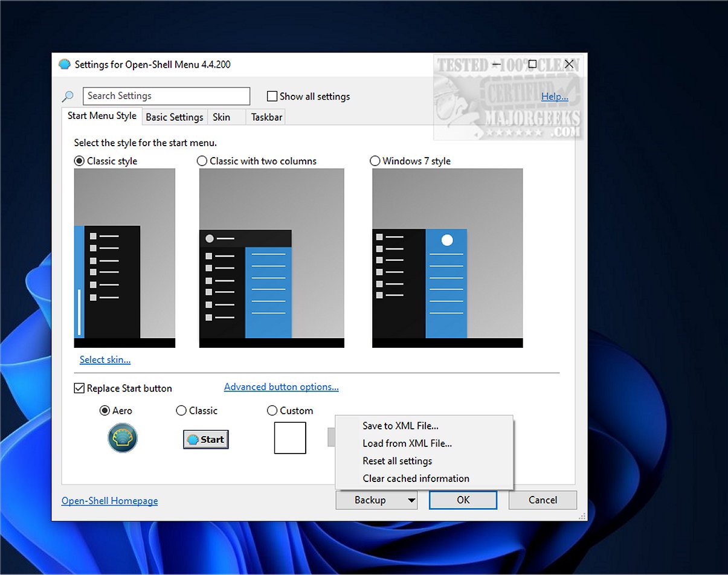Viewport: 728px width, 575px height.
Task: Select the Aero button radio option
Action: (105, 411)
